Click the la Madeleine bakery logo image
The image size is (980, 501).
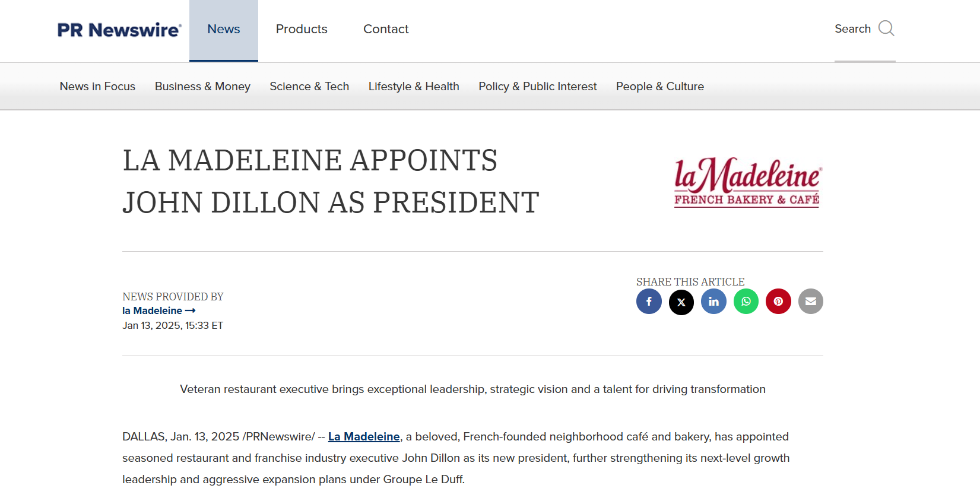(x=748, y=182)
